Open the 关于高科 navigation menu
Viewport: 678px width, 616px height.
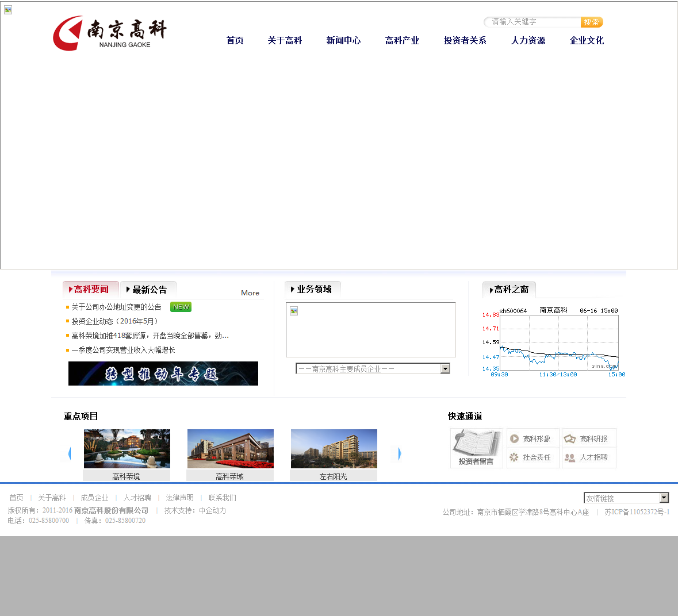click(285, 41)
